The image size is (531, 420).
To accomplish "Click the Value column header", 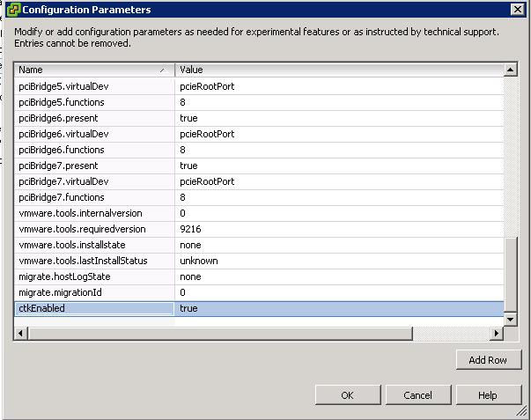I will coord(339,70).
